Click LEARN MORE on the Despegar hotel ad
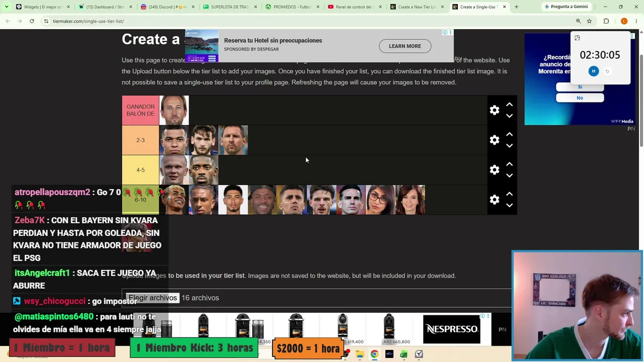 click(x=405, y=46)
